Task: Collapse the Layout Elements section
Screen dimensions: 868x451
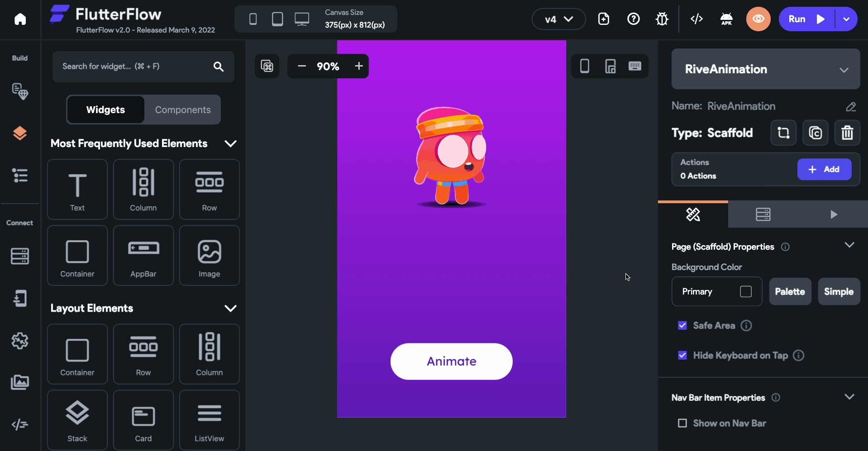Action: [x=230, y=308]
